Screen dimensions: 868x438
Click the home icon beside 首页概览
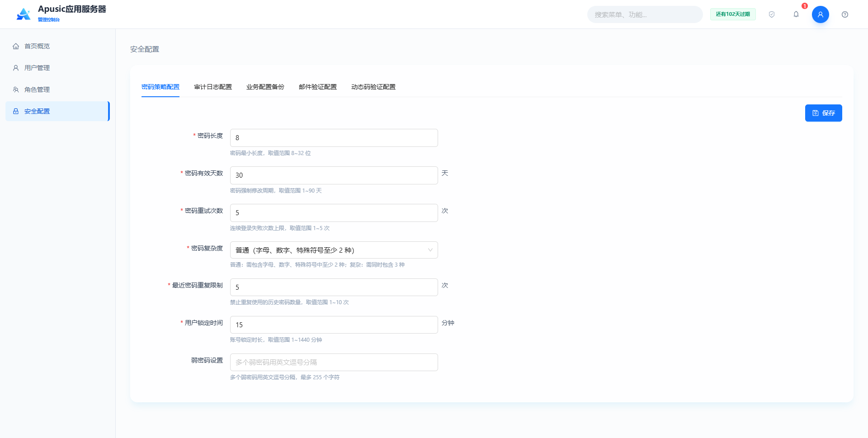pos(16,46)
